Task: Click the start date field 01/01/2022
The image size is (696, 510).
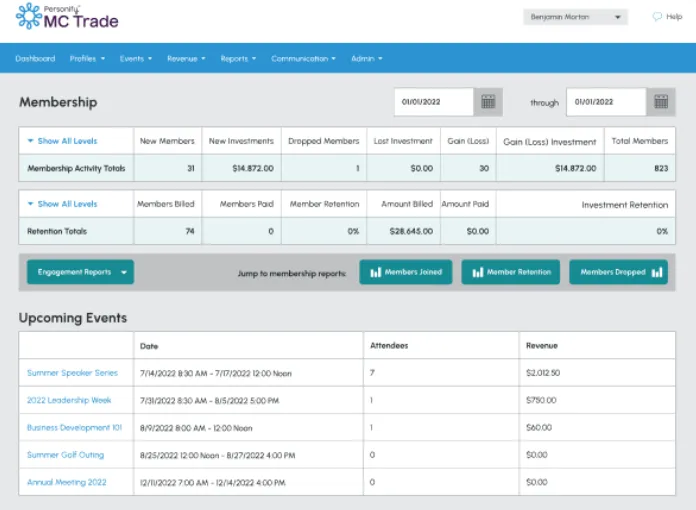Action: coord(434,102)
